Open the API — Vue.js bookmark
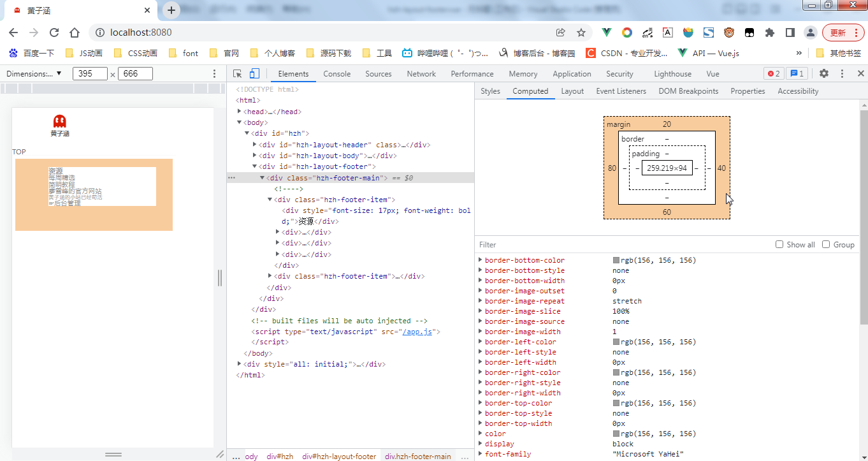The height and width of the screenshot is (461, 868). coord(709,53)
